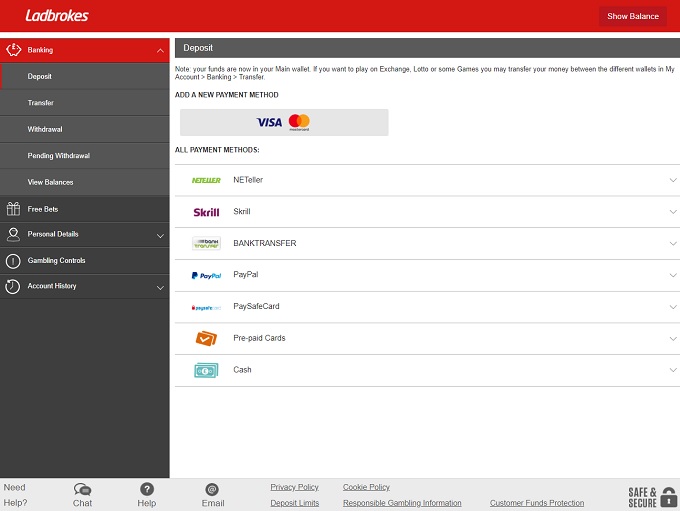Click the Personal Details label
680x511 pixels.
point(53,234)
